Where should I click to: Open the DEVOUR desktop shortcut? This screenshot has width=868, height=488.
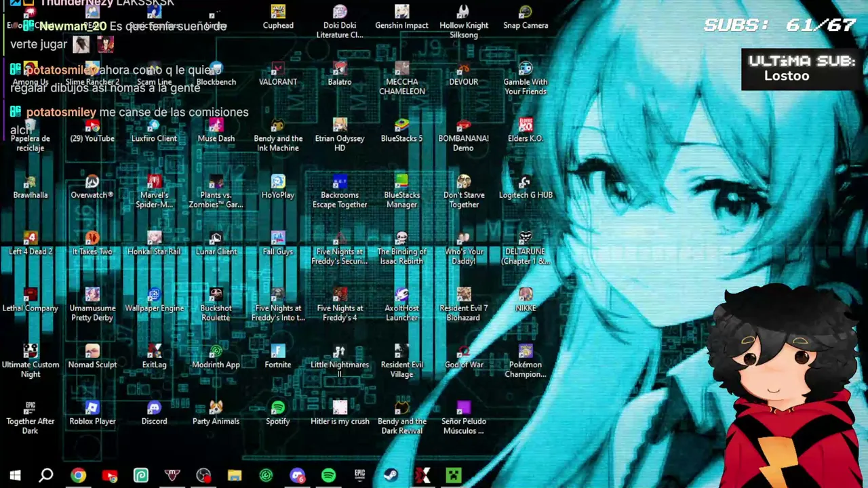[464, 74]
